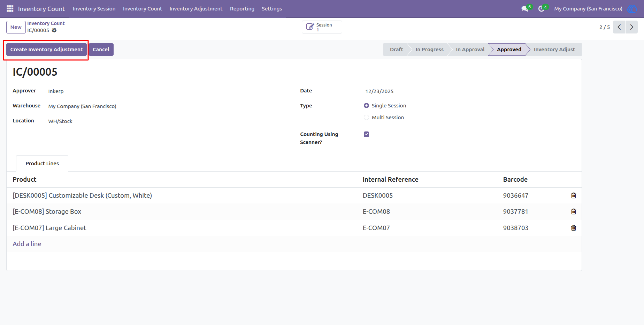Go to the next record arrow
Screen dimensions: 644x325
(631, 27)
